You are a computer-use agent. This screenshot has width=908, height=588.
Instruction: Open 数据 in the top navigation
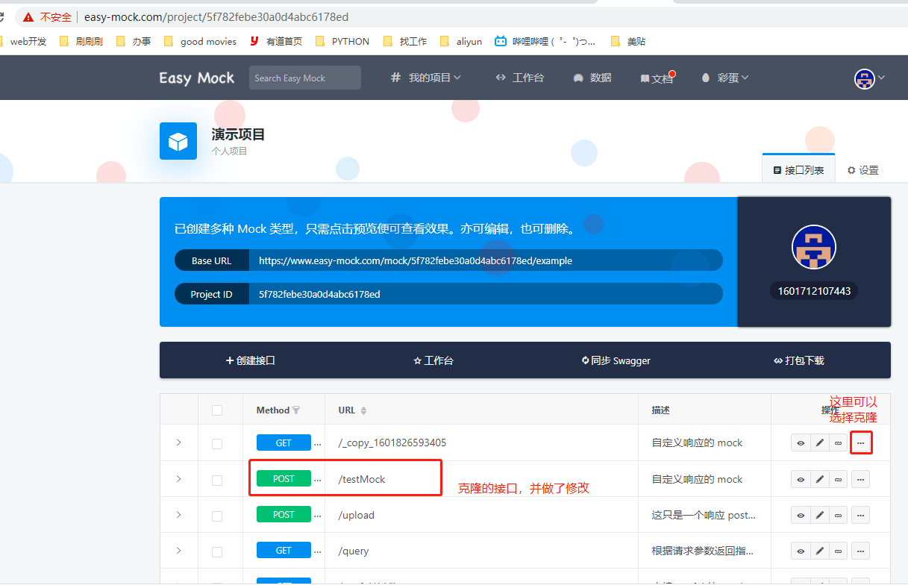[592, 78]
